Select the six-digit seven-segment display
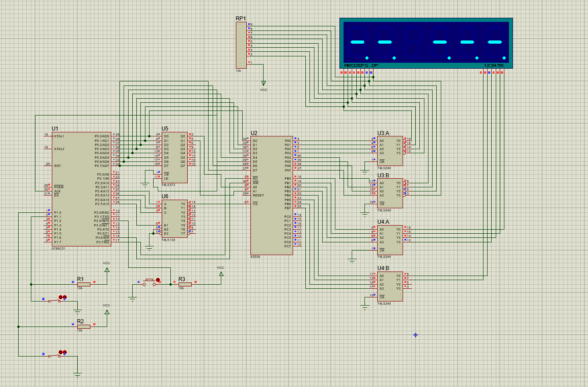The height and width of the screenshot is (387, 588). pos(426,43)
